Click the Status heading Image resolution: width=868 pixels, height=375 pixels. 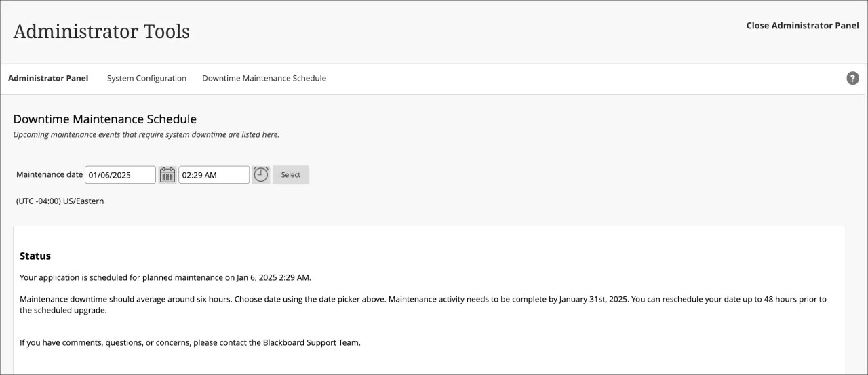pos(35,256)
